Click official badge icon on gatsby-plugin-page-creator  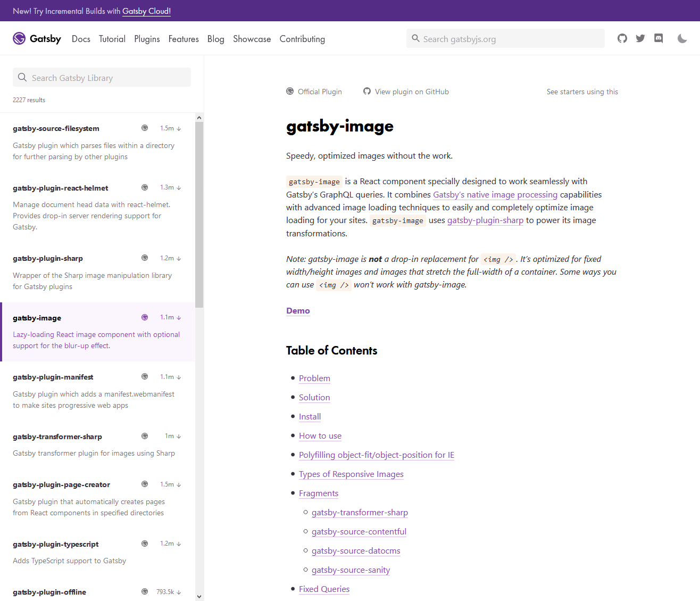(x=145, y=484)
